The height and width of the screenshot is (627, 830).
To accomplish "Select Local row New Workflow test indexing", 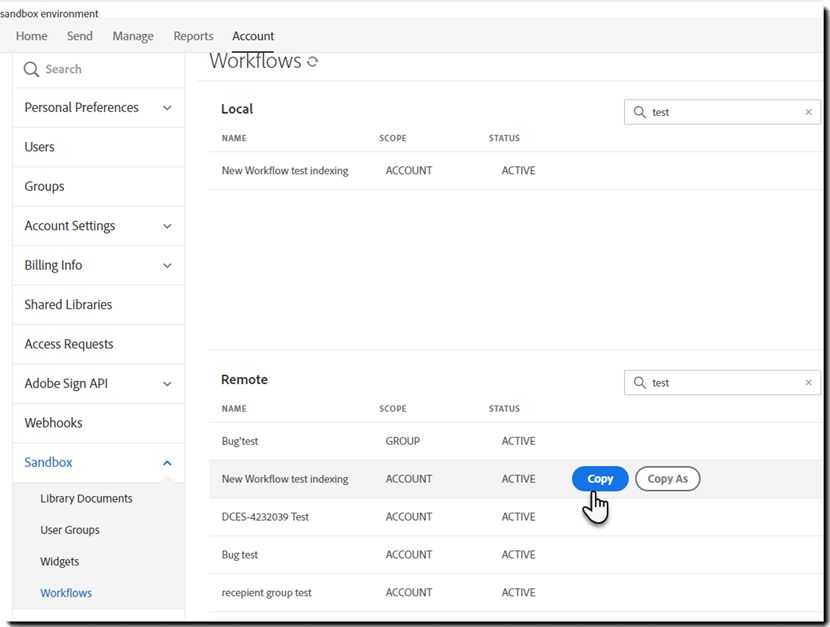I will [516, 171].
